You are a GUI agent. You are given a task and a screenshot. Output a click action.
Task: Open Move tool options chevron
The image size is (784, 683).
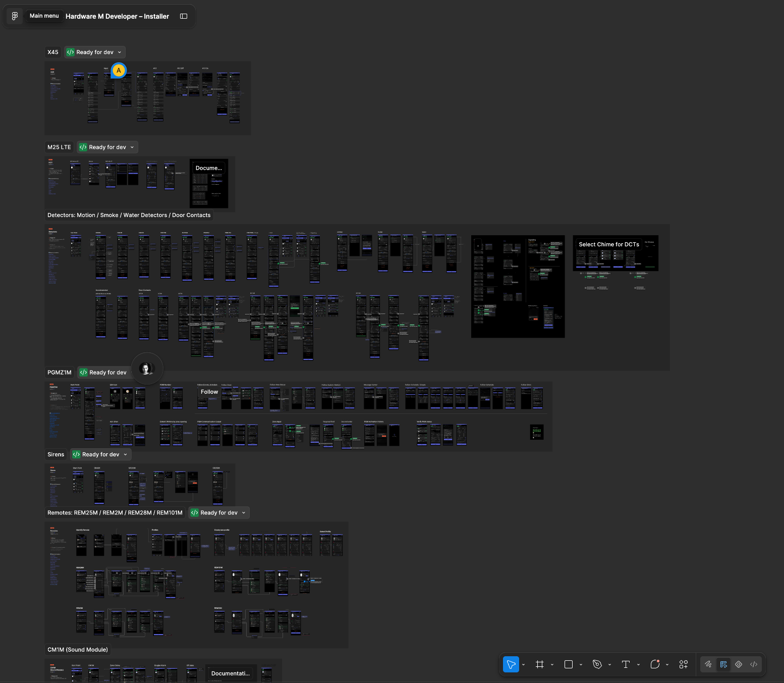point(523,664)
